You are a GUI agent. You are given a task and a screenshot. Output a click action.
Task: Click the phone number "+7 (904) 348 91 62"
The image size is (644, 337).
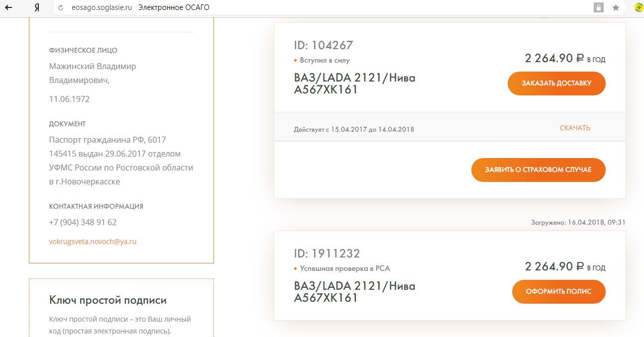tap(83, 222)
